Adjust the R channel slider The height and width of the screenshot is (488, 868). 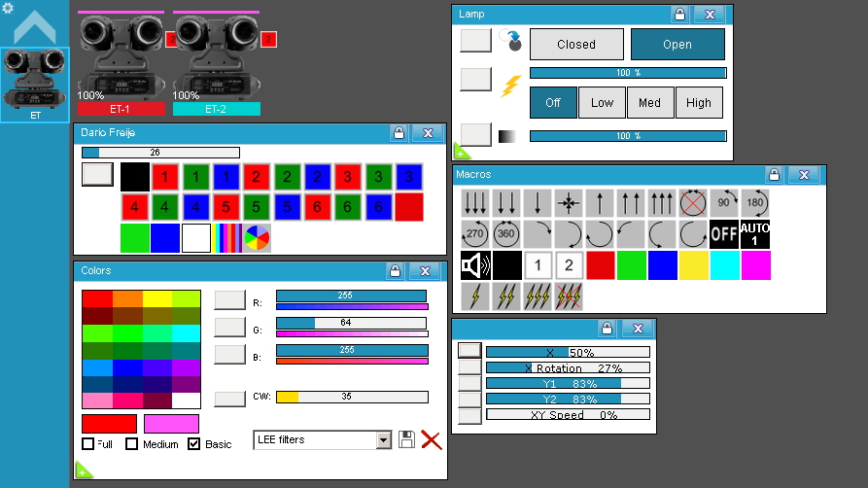tap(352, 296)
